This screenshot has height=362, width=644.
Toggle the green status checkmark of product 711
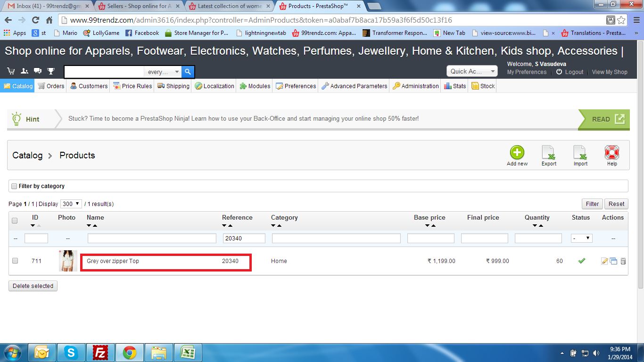[x=581, y=261]
